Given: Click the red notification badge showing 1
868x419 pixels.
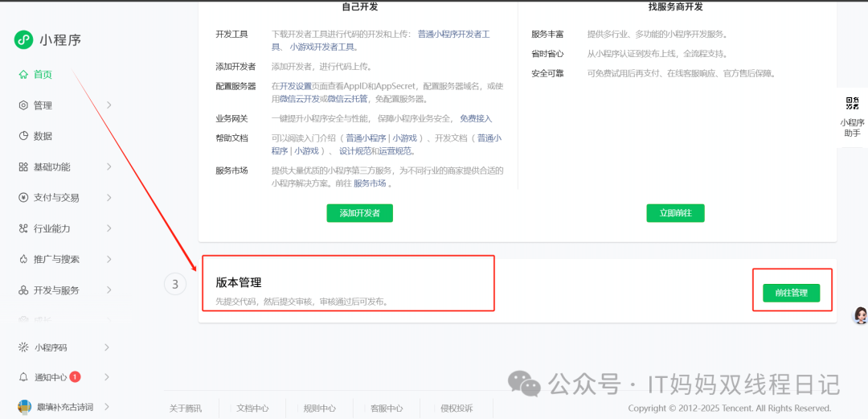Looking at the screenshot, I should (76, 377).
